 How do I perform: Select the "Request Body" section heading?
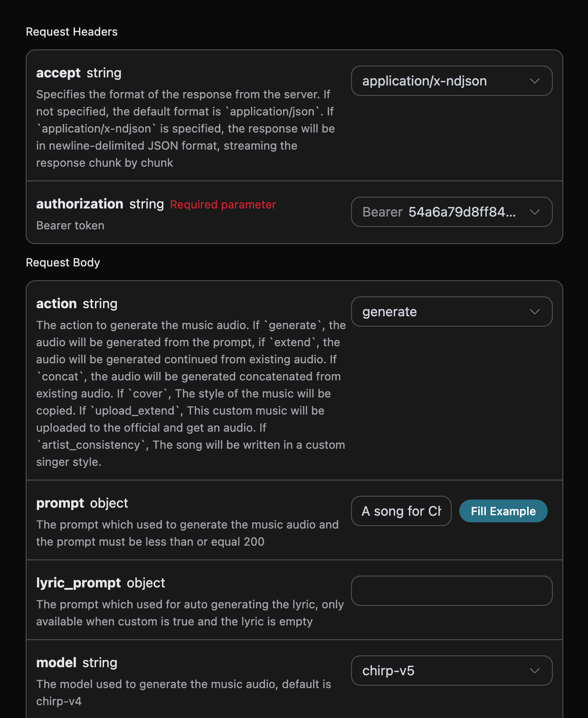coord(63,263)
